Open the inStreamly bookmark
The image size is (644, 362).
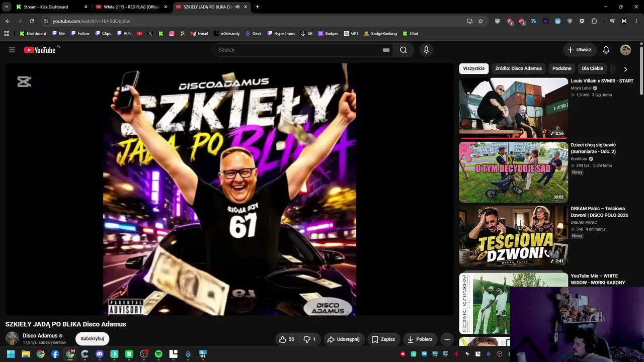click(x=227, y=34)
